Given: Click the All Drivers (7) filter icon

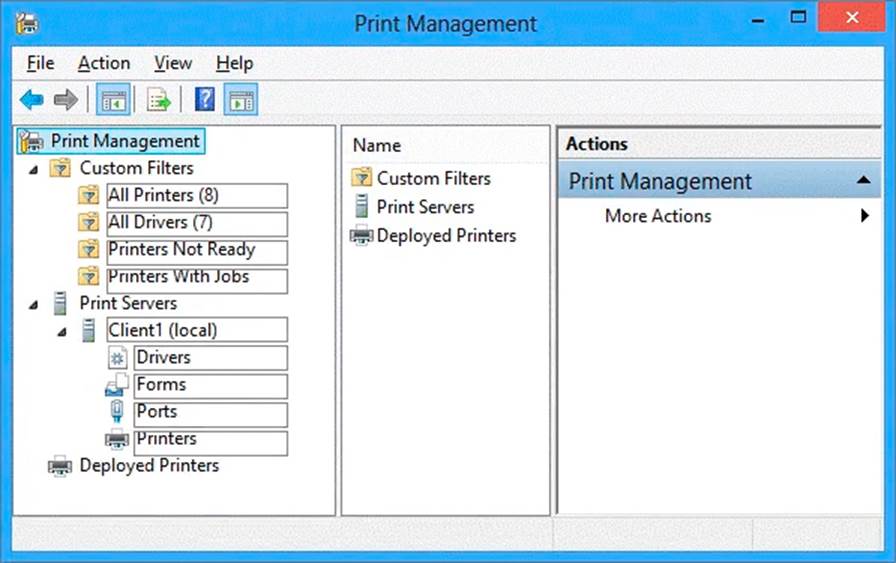Looking at the screenshot, I should pyautogui.click(x=89, y=222).
